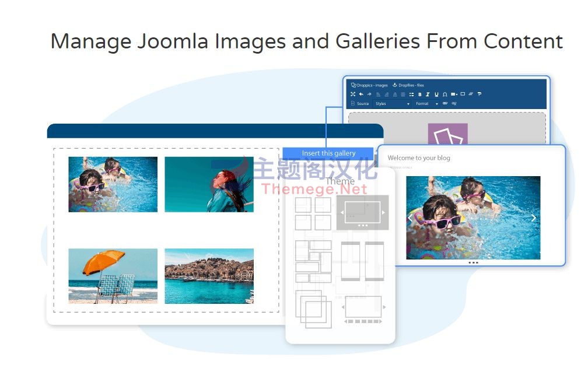
Task: Click the purple gallery placeholder in editor
Action: 448,134
